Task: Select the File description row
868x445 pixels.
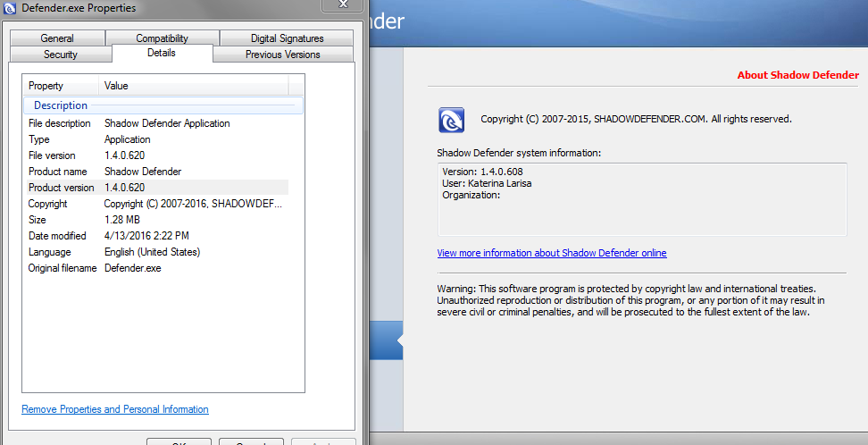Action: click(x=156, y=123)
